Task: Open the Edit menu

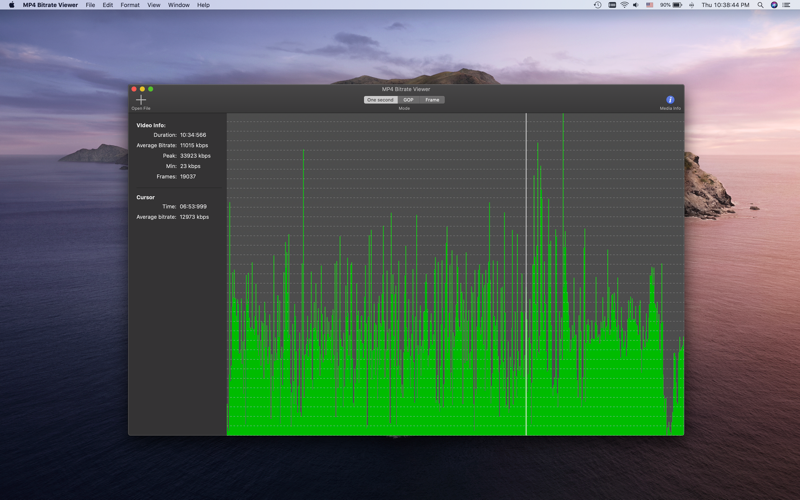Action: 108,5
